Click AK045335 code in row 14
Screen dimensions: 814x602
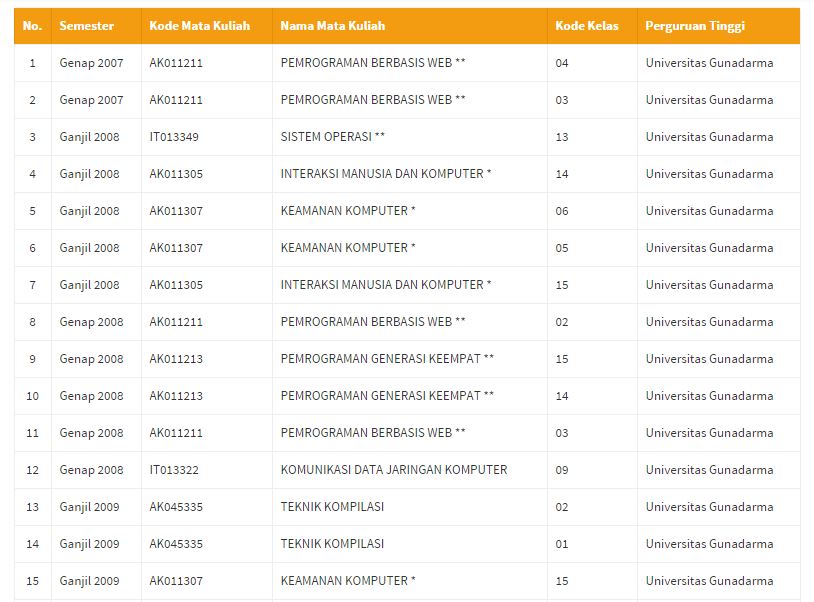176,544
